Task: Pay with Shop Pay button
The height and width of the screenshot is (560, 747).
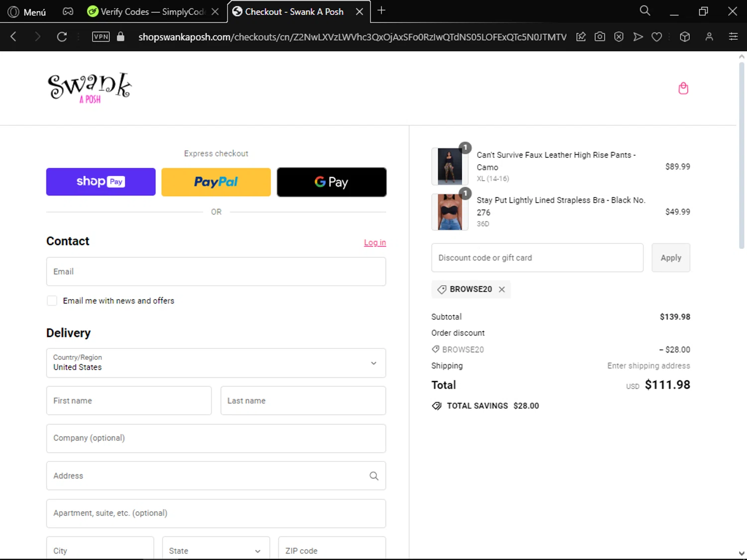Action: pos(101,182)
